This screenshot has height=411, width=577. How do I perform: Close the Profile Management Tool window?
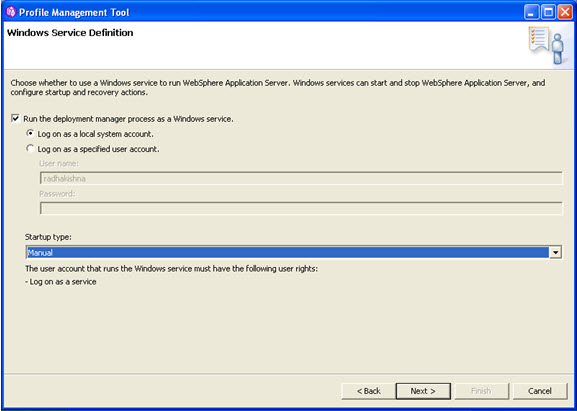pyautogui.click(x=565, y=13)
